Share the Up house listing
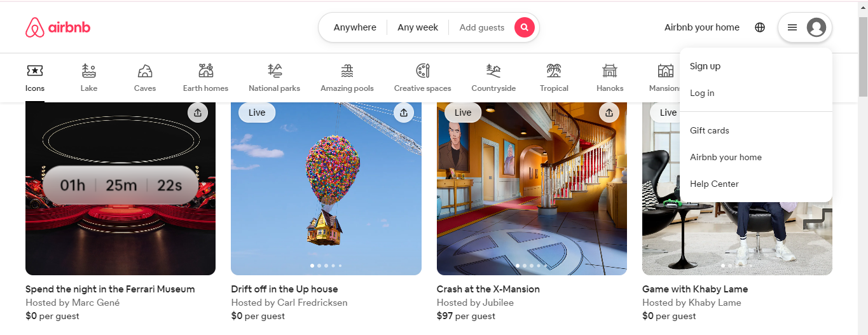This screenshot has height=335, width=868. [x=403, y=113]
